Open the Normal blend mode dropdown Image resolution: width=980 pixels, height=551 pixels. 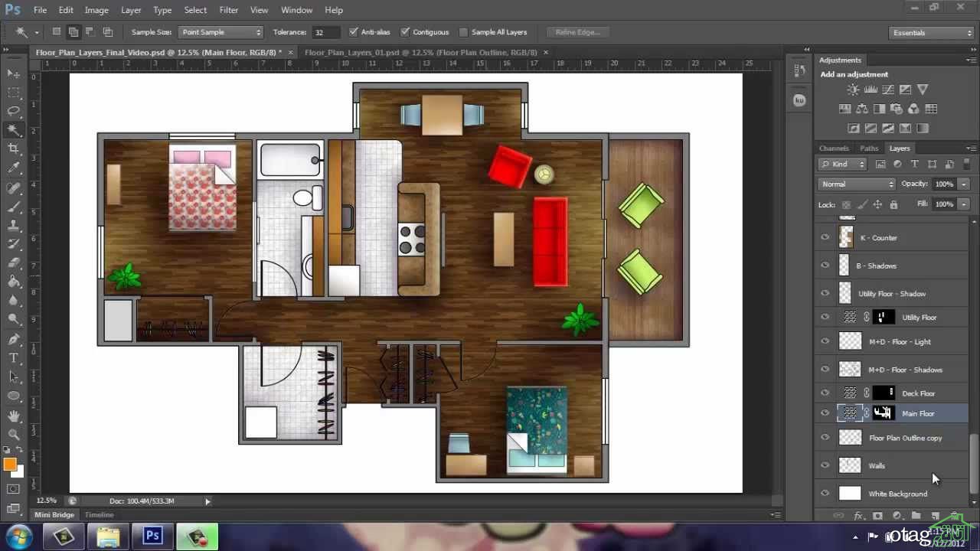[x=857, y=184]
